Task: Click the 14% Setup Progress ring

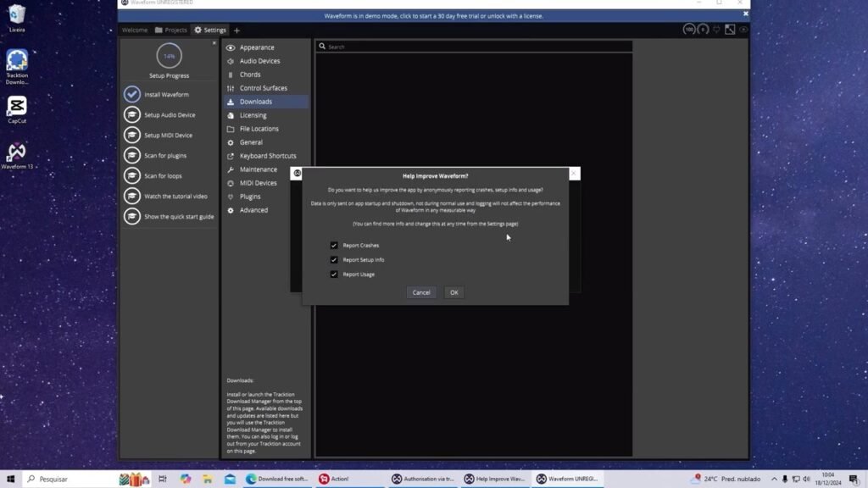Action: point(169,56)
